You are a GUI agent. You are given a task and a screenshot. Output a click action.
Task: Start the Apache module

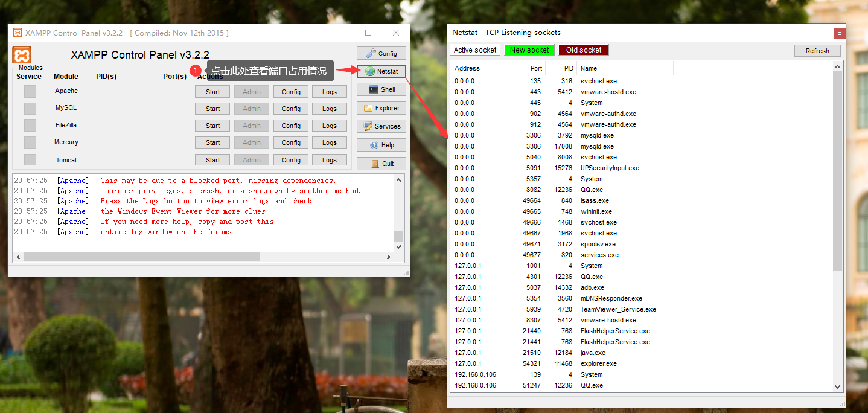pos(212,92)
